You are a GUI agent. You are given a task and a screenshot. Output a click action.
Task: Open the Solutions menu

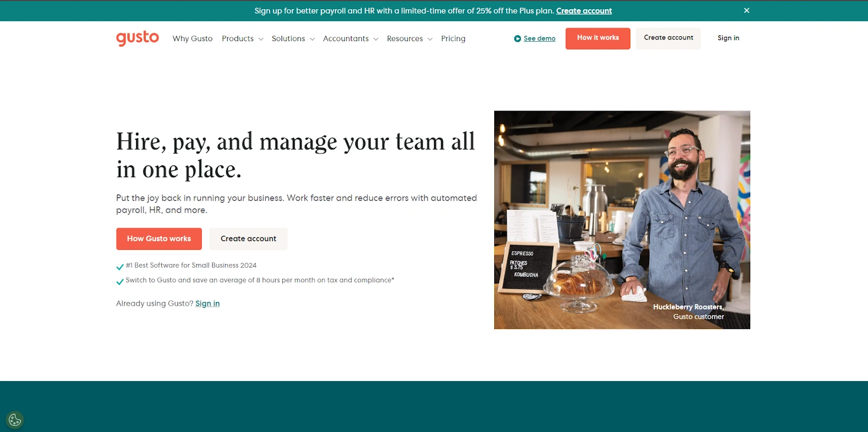click(x=288, y=38)
